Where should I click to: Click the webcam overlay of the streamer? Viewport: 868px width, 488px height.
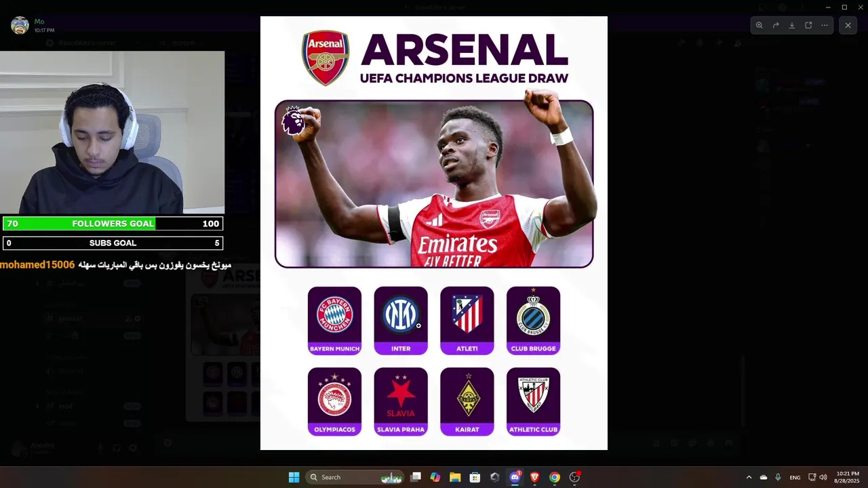click(112, 133)
